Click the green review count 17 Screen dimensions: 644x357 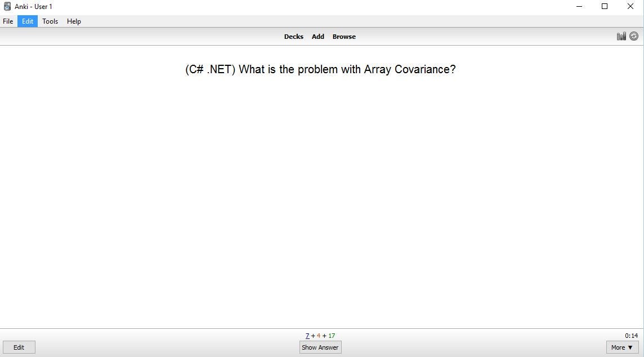[x=331, y=335]
